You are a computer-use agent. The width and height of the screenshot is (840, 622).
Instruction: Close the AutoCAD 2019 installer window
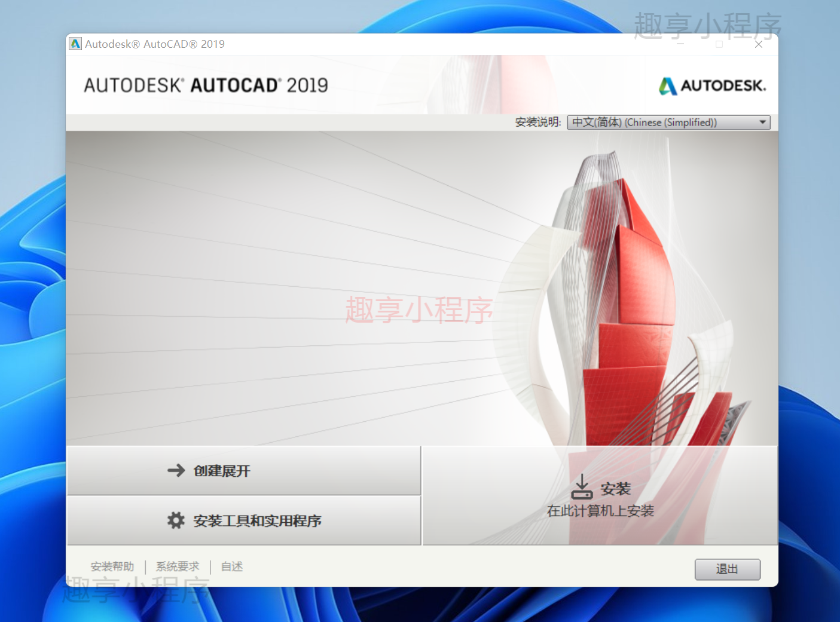(759, 44)
